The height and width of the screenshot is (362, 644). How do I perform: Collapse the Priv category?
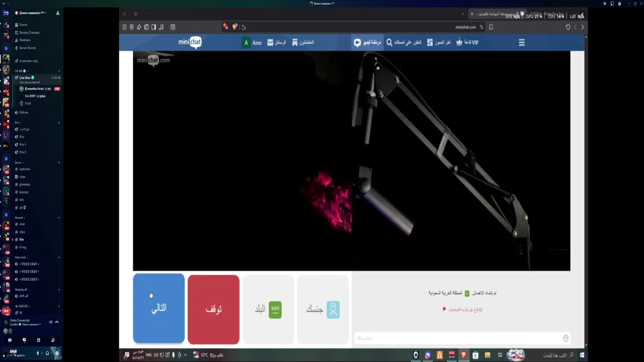click(17, 123)
